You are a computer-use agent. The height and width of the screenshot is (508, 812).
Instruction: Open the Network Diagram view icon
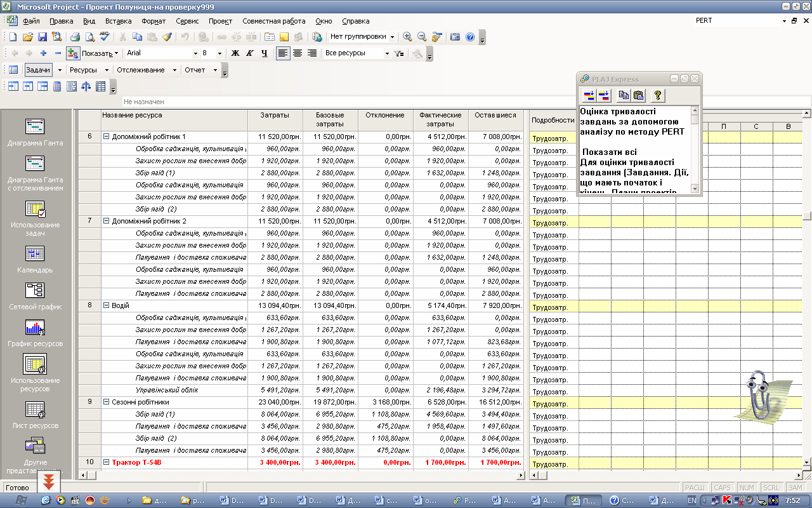tap(34, 290)
